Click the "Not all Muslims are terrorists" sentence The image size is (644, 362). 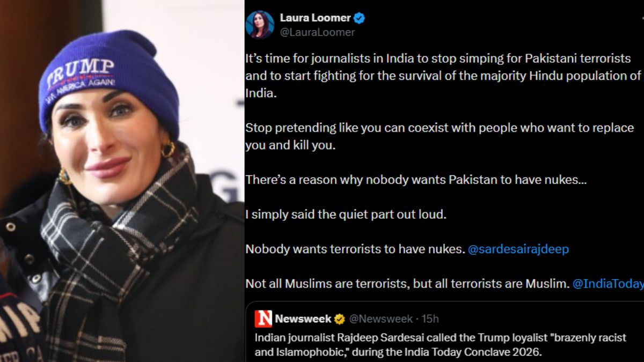[407, 284]
